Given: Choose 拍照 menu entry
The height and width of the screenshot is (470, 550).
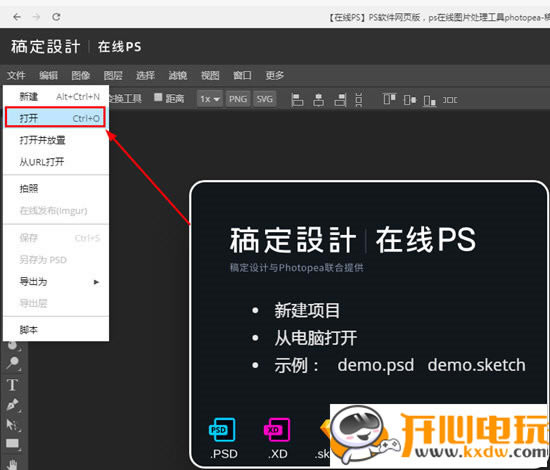Looking at the screenshot, I should click(56, 189).
